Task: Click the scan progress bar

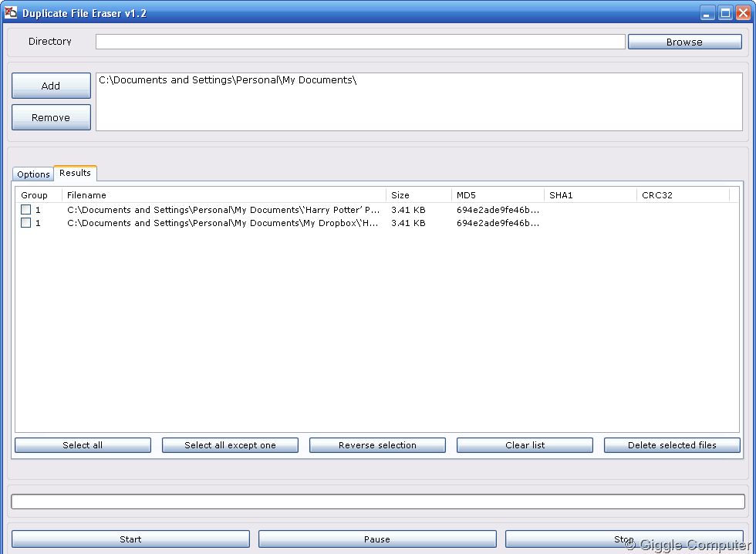Action: tap(378, 502)
